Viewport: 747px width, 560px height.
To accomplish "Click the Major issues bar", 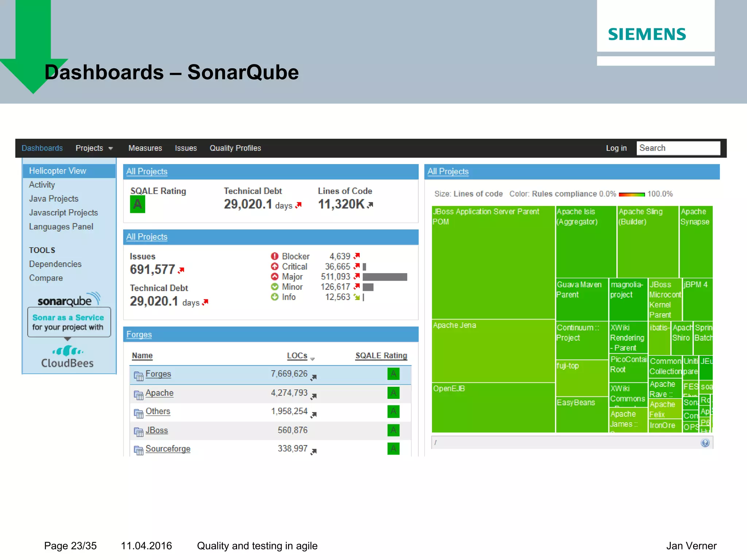I will [x=385, y=277].
